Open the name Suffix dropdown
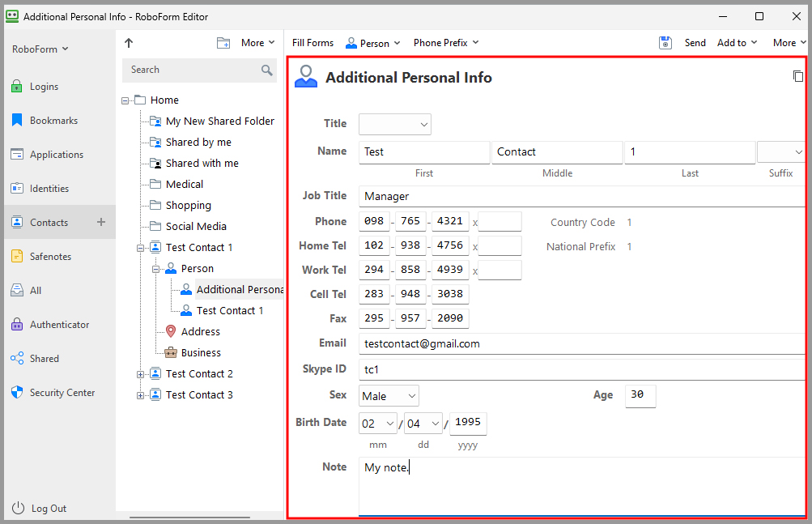This screenshot has height=524, width=812. point(781,152)
